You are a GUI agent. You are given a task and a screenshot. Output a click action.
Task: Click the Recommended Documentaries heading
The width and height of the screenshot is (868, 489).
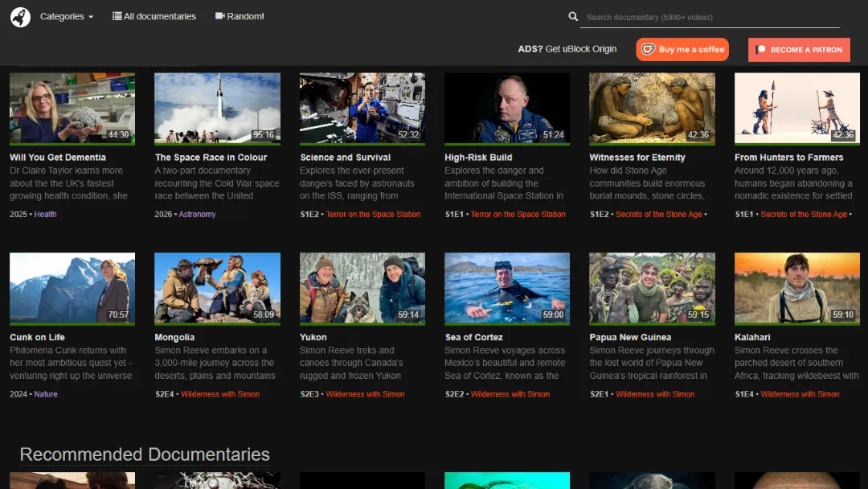(x=145, y=454)
